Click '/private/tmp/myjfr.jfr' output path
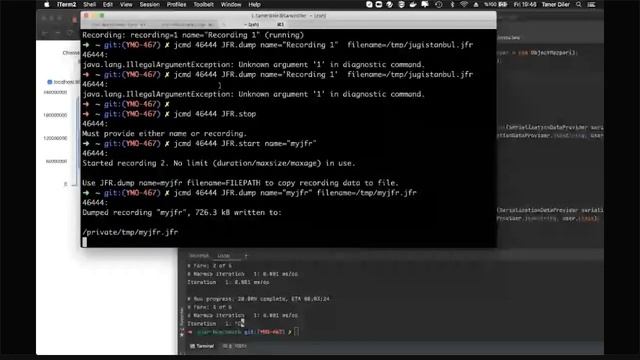The image size is (640, 360). (x=130, y=232)
